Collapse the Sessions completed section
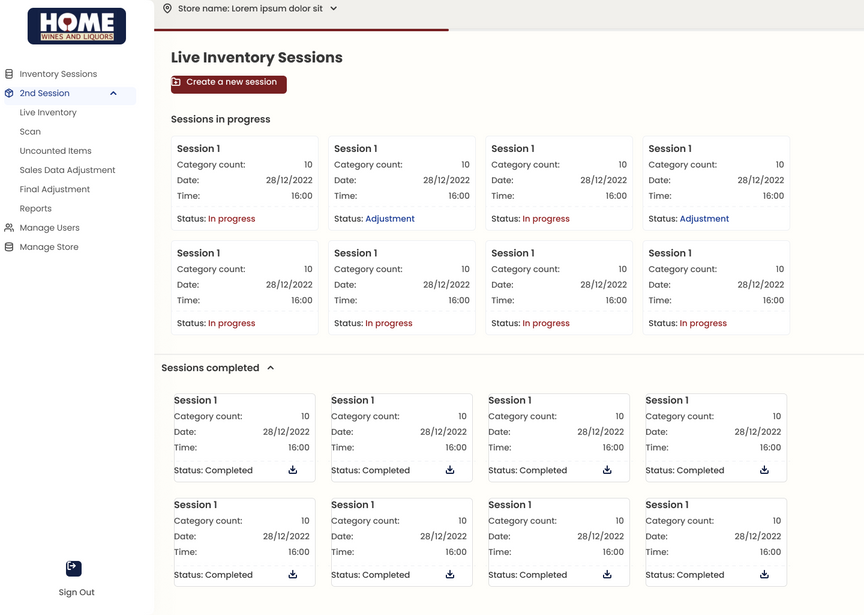The width and height of the screenshot is (864, 615). [x=270, y=368]
